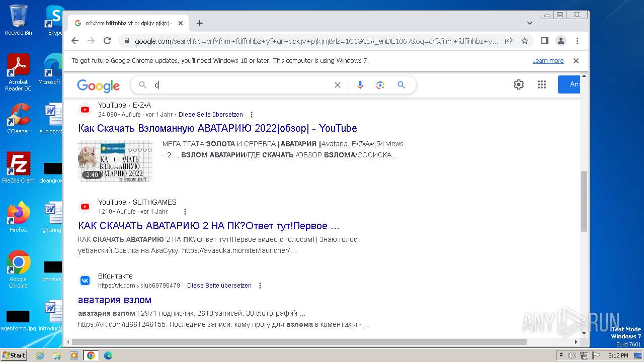This screenshot has width=644, height=362.
Task: Open the Chrome three-dot menu
Action: 578,41
